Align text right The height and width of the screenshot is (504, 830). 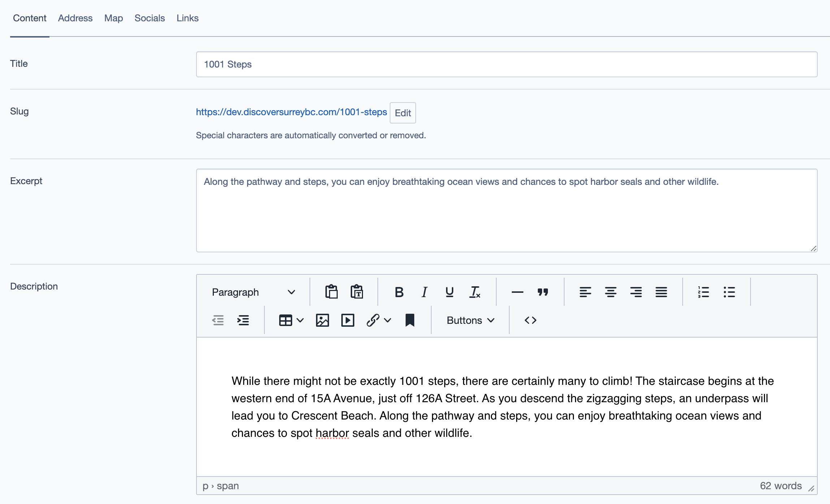click(x=636, y=292)
